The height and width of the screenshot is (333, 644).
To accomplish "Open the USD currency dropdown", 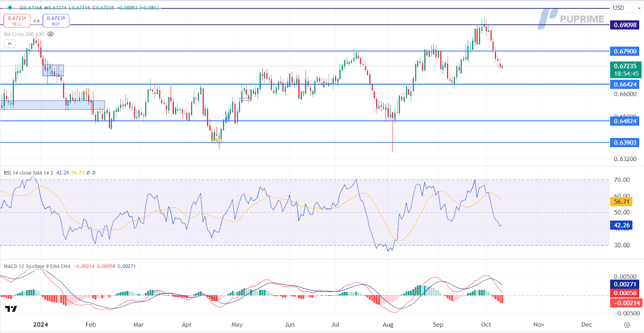I will coord(627,8).
